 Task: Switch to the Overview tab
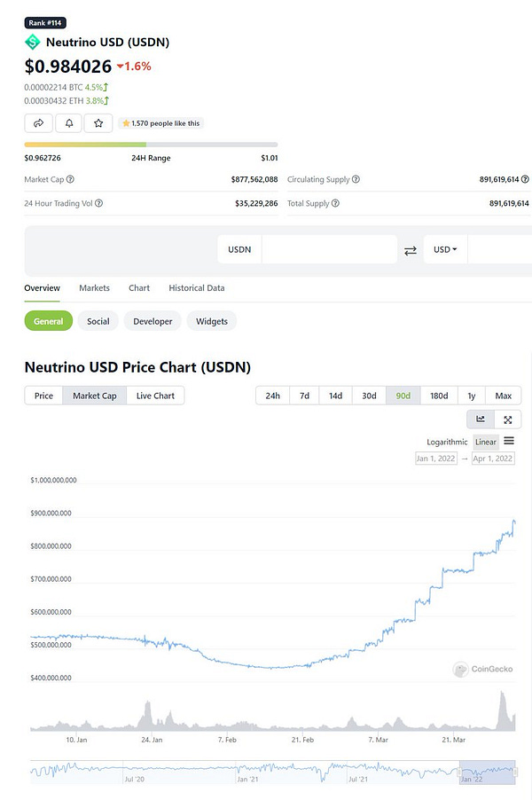pyautogui.click(x=42, y=287)
